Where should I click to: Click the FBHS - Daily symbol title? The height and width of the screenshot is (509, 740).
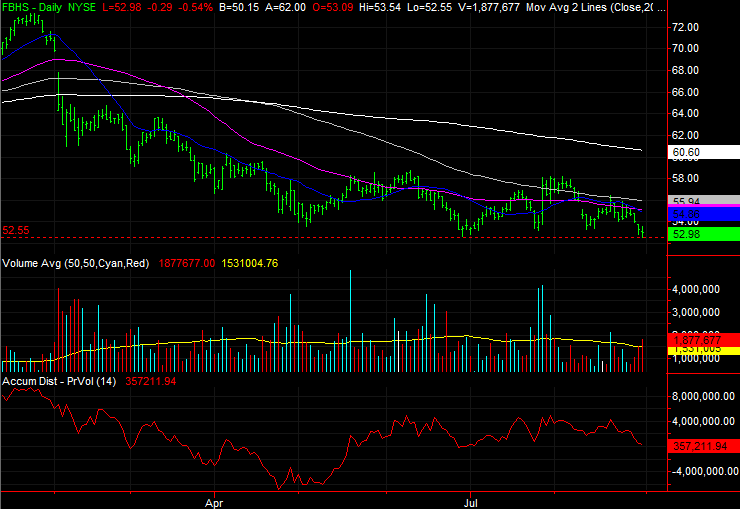(33, 7)
